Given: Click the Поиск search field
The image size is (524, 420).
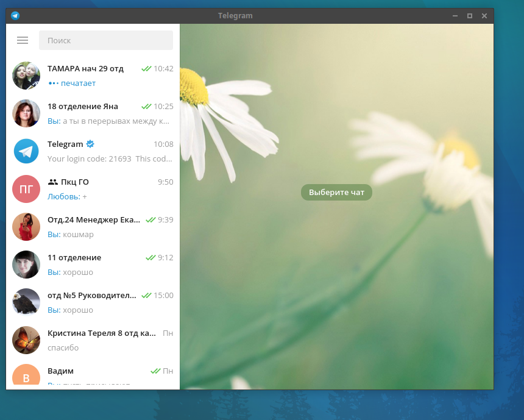Looking at the screenshot, I should pyautogui.click(x=106, y=40).
